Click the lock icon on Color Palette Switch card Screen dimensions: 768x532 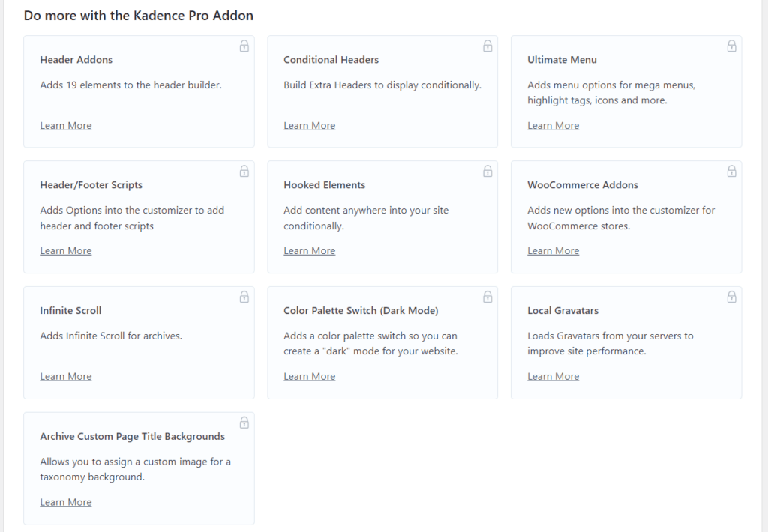click(487, 297)
